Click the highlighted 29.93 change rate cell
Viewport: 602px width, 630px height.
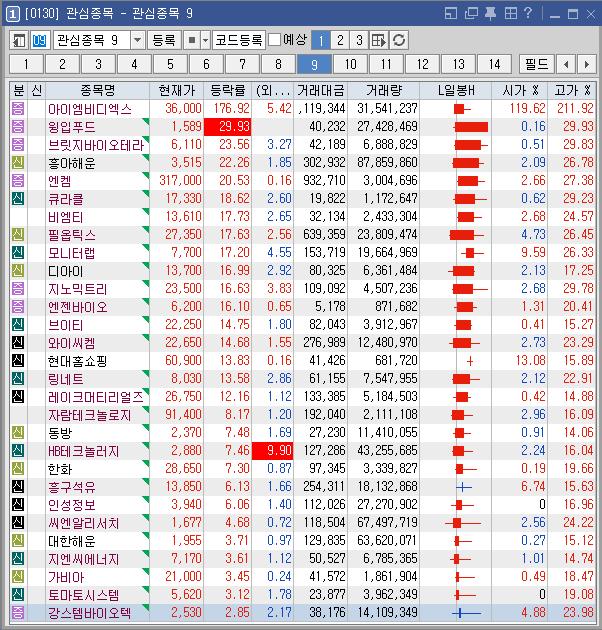tap(228, 127)
